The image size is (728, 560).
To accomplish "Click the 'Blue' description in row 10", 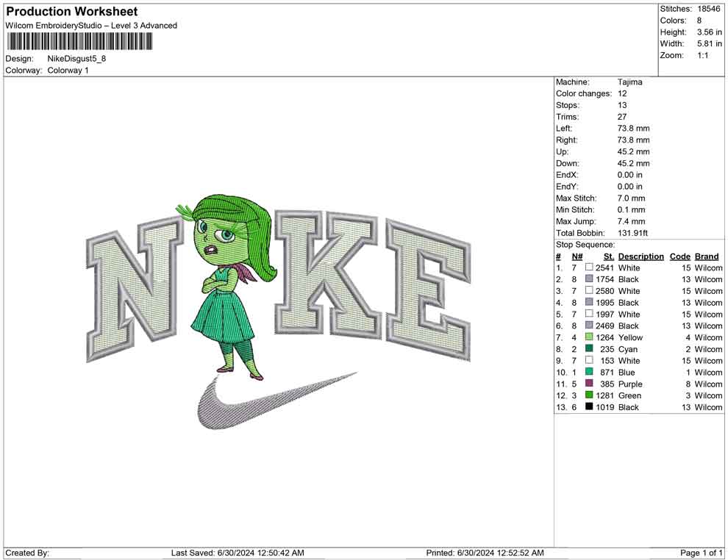I will point(627,373).
